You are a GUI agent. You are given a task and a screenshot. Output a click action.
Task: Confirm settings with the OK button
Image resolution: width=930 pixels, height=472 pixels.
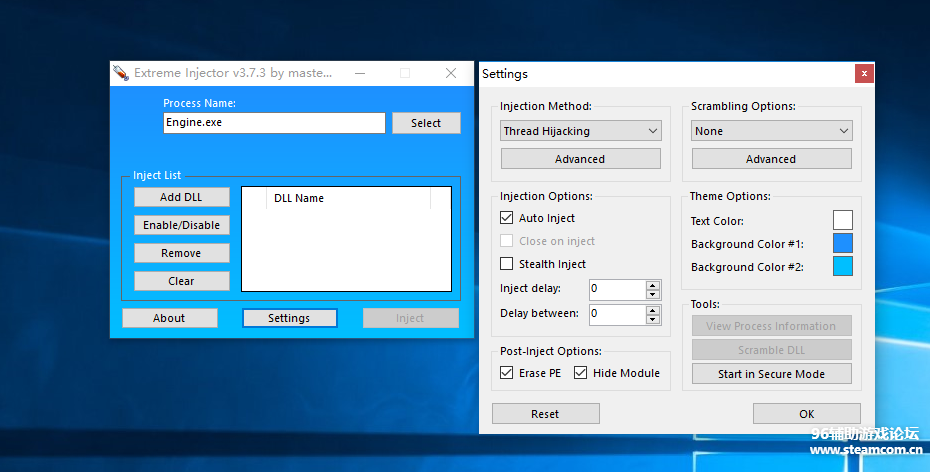click(x=807, y=414)
